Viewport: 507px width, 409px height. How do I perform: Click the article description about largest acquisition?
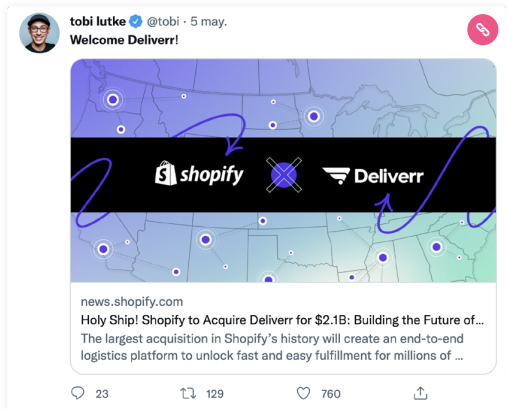pos(272,347)
